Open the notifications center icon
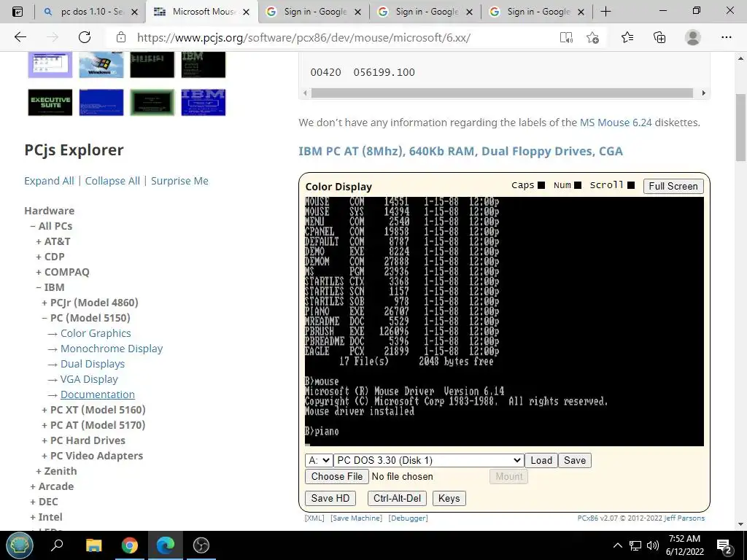This screenshot has width=747, height=560. pos(724,546)
